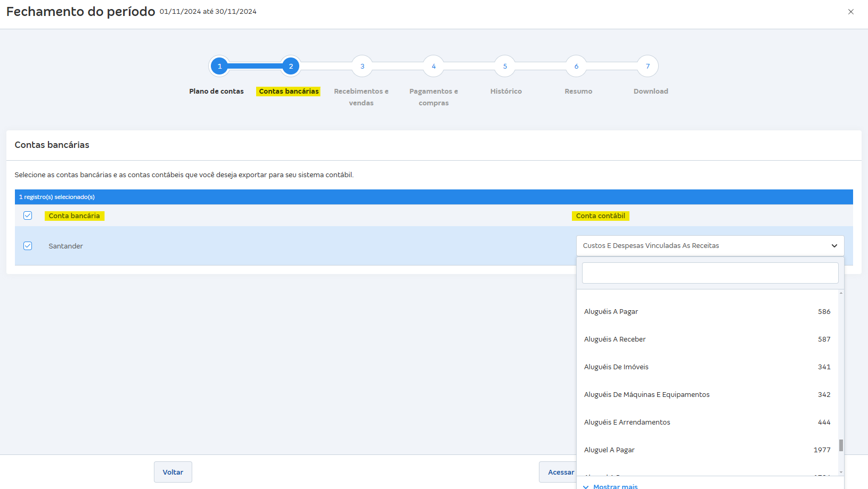
Task: Pick Aluguéis De Imóveis option
Action: [x=616, y=367]
